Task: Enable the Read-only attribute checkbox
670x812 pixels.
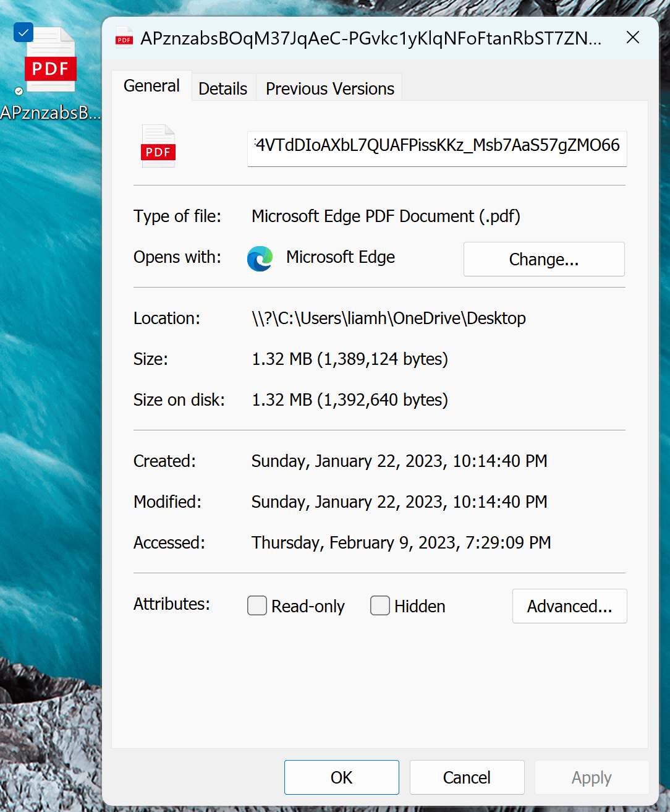Action: click(257, 605)
